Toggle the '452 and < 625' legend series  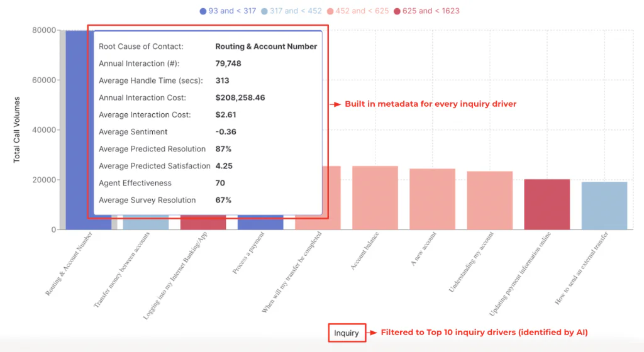pyautogui.click(x=358, y=11)
